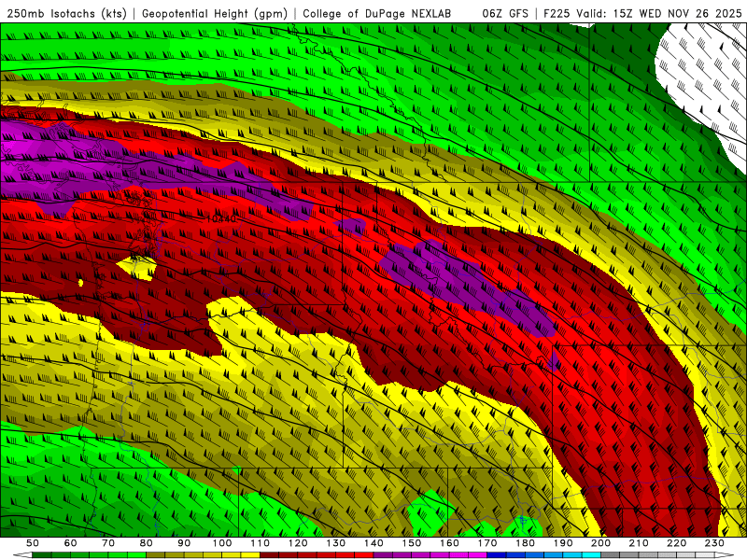Click the 'F225 Valid: 15Z WED NOV 26 2025' text
747x560 pixels.
[x=642, y=14]
